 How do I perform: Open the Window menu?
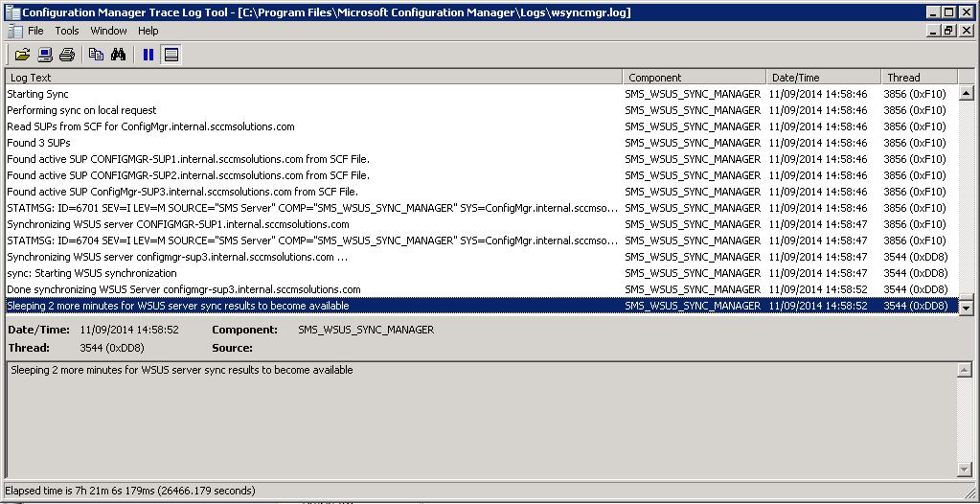[x=108, y=31]
